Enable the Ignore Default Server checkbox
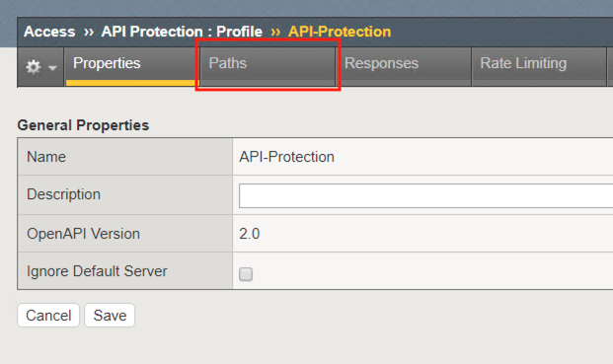Image resolution: width=613 pixels, height=364 pixels. tap(246, 274)
